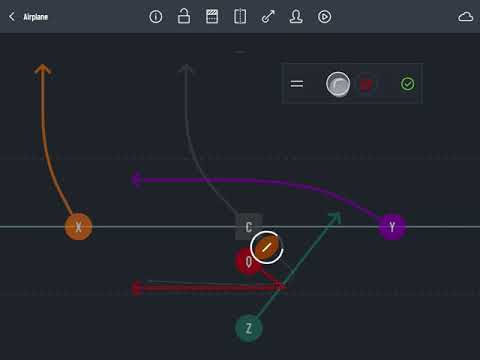This screenshot has height=360, width=480.
Task: Click the Airplane play title
Action: click(36, 17)
